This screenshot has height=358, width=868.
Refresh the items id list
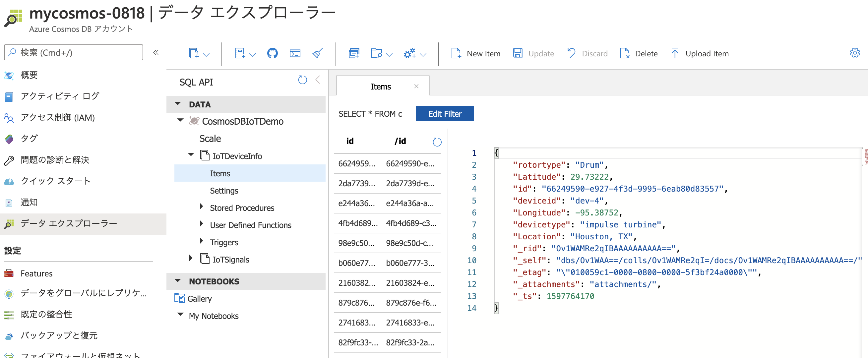tap(437, 142)
